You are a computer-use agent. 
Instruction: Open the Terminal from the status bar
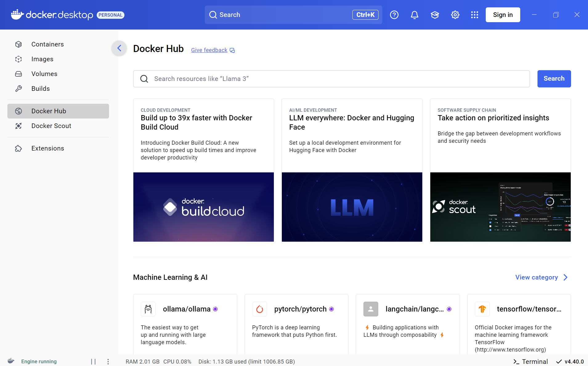[x=531, y=361]
